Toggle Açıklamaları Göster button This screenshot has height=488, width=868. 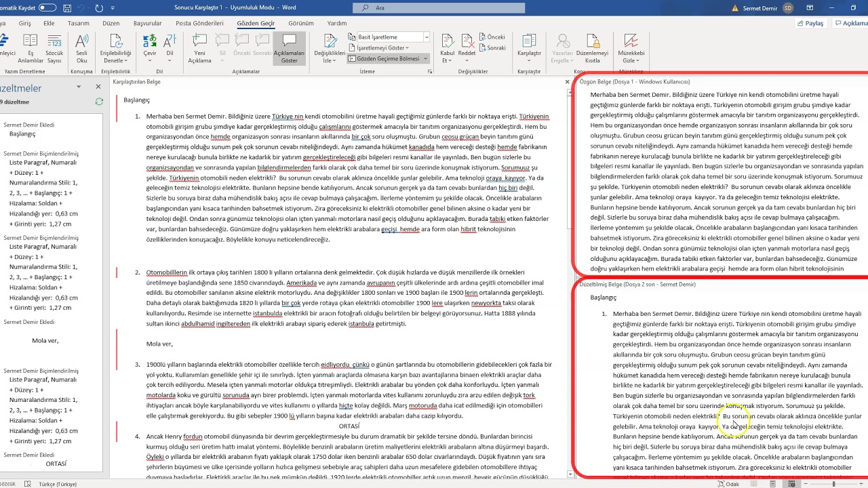[x=289, y=47]
